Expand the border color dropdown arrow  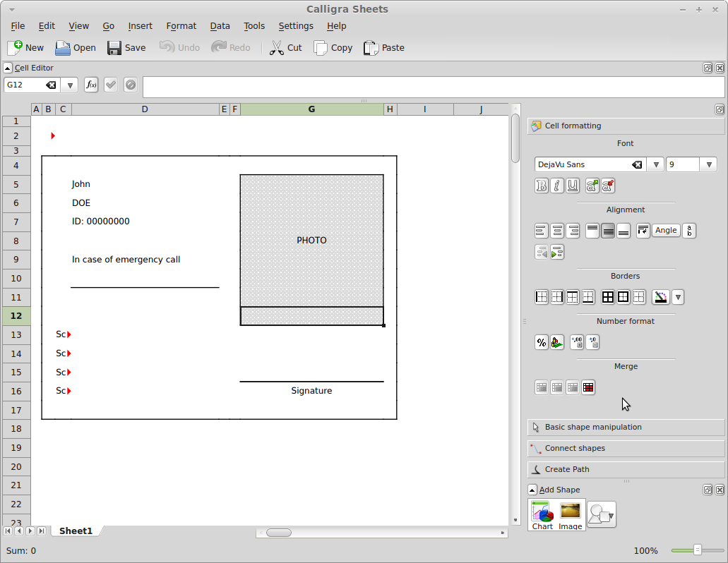(x=678, y=297)
